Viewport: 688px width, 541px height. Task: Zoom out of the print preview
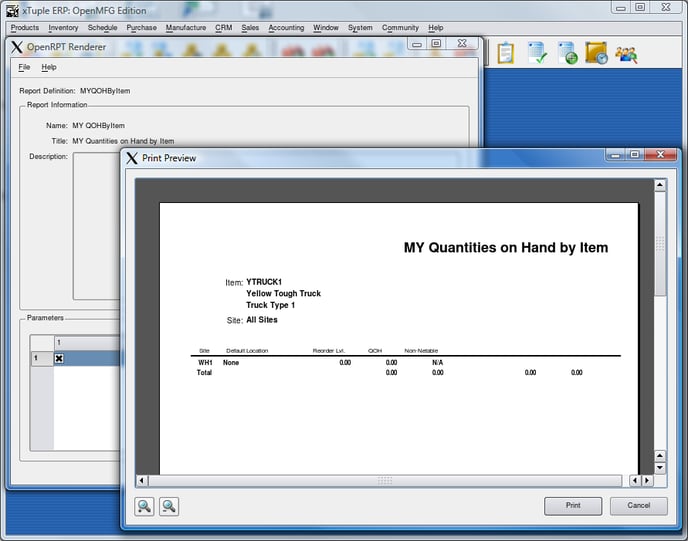(169, 506)
